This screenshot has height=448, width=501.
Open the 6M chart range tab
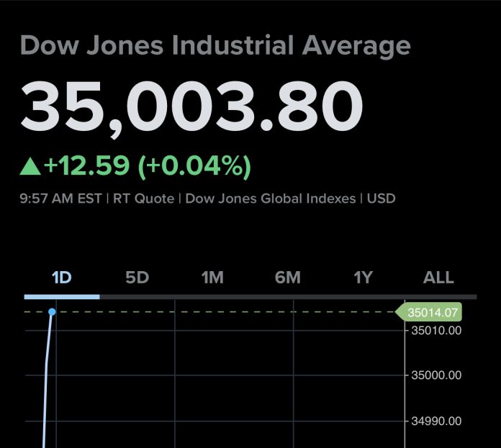point(288,278)
